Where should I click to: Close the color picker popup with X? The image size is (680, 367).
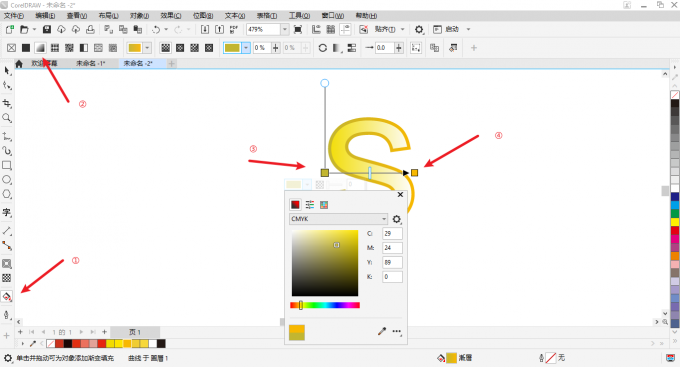coord(400,194)
